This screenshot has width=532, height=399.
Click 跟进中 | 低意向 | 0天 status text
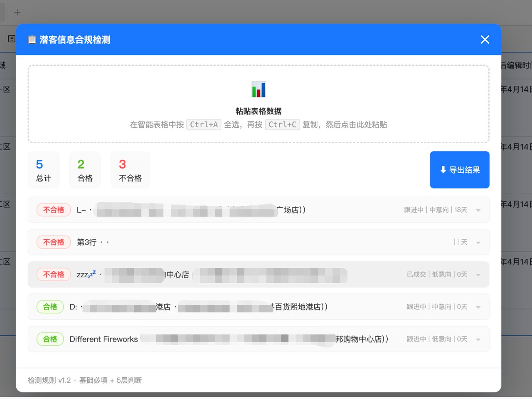437,339
